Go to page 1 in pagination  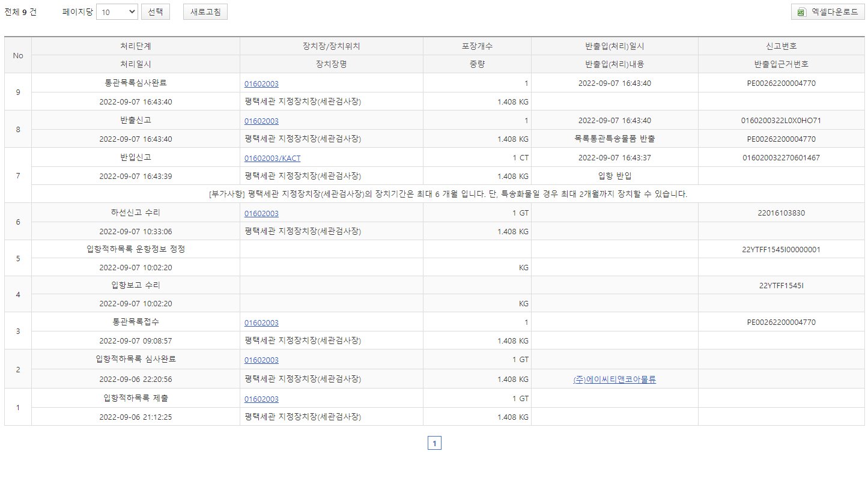434,444
